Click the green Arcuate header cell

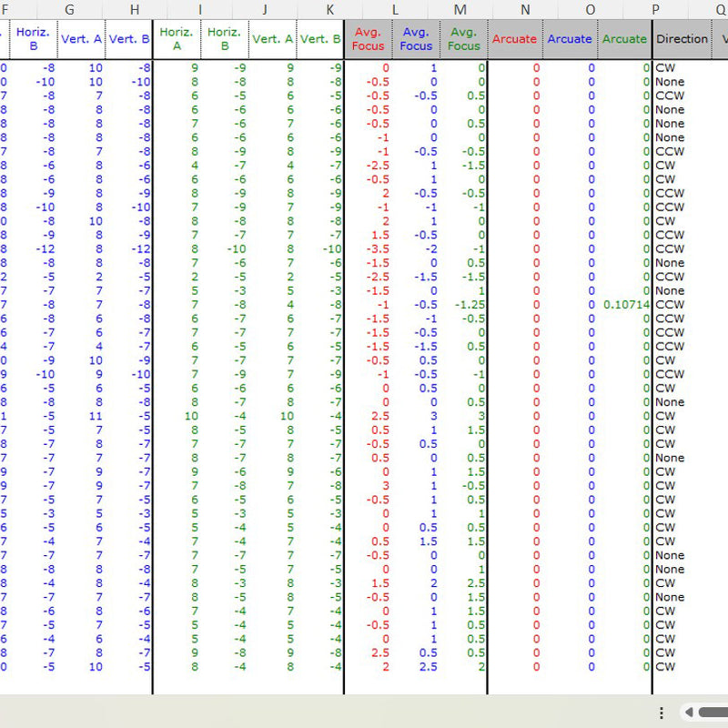pos(624,39)
